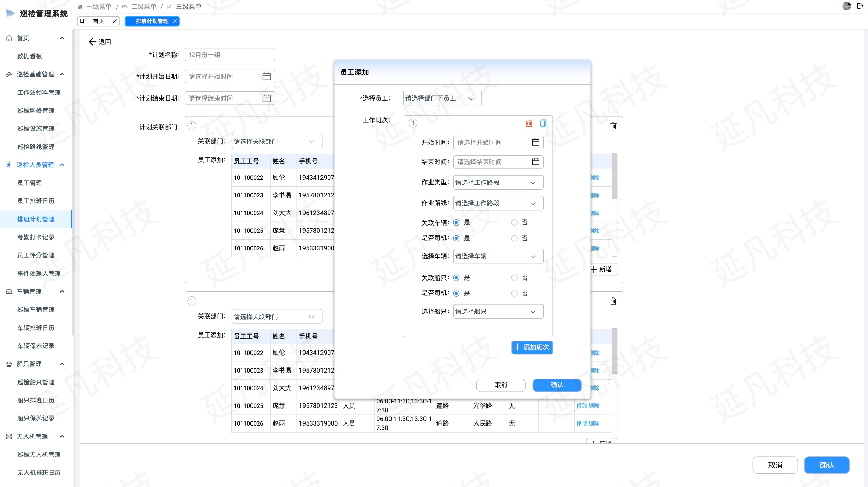
Task: Click first employee table scrollbar
Action: pyautogui.click(x=614, y=176)
